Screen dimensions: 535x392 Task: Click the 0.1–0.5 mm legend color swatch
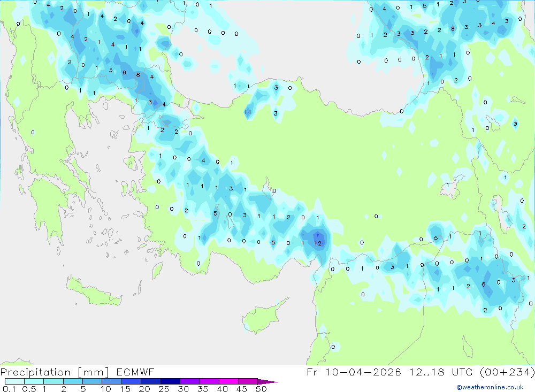[x=14, y=381]
